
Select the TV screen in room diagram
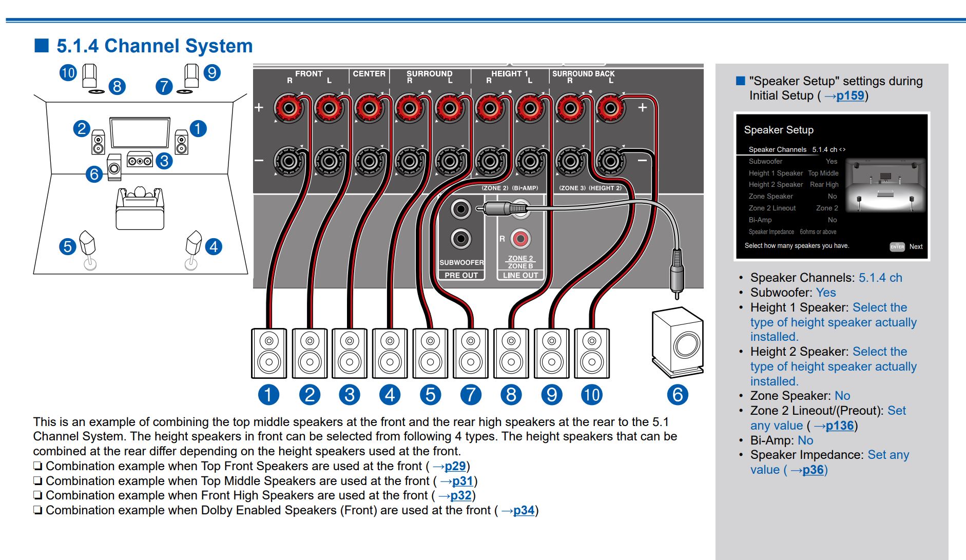(140, 132)
